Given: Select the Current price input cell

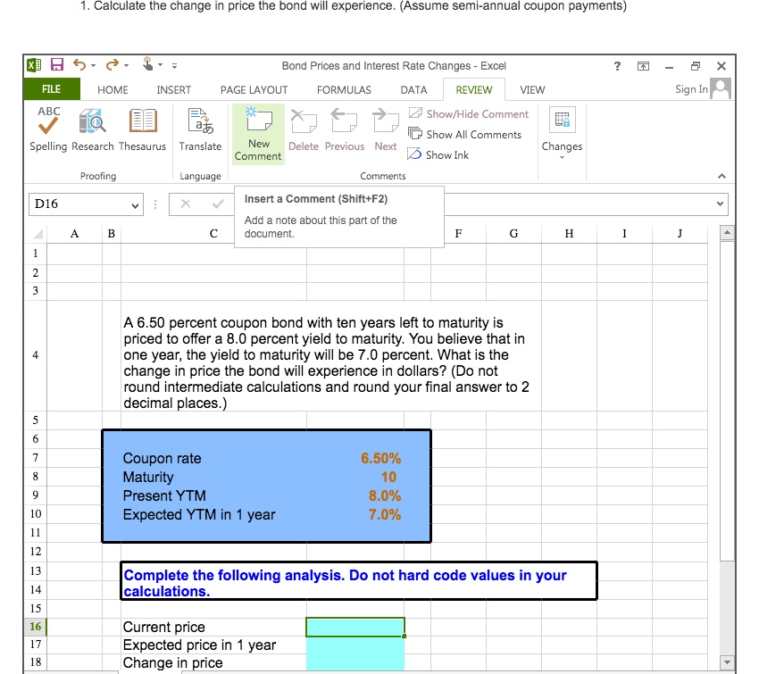Looking at the screenshot, I should point(354,627).
